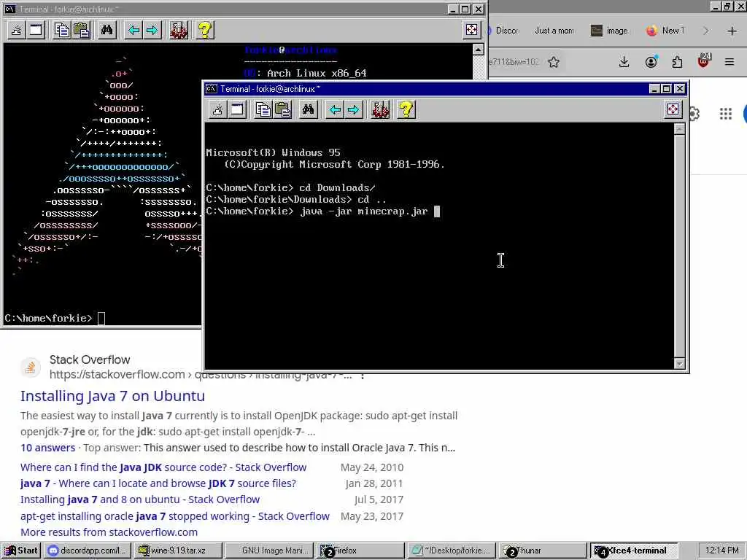Click 12:14 PM taskbar clock
This screenshot has width=747, height=560.
pos(721,551)
